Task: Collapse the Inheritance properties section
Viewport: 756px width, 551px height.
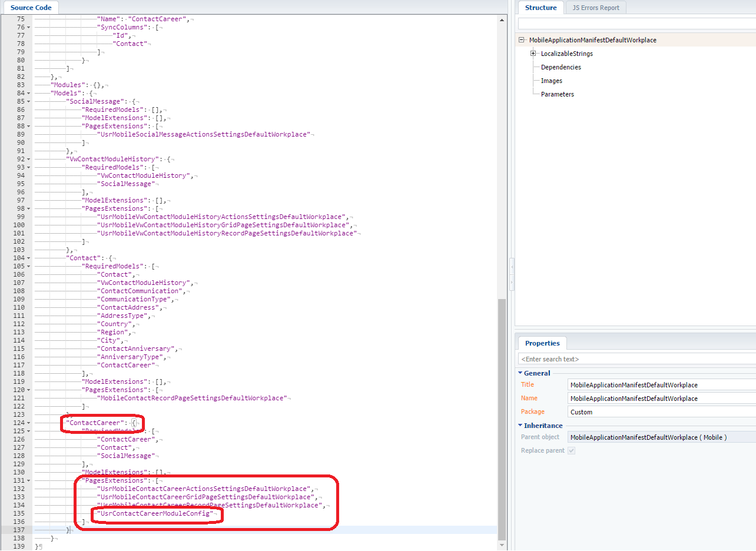Action: point(520,425)
